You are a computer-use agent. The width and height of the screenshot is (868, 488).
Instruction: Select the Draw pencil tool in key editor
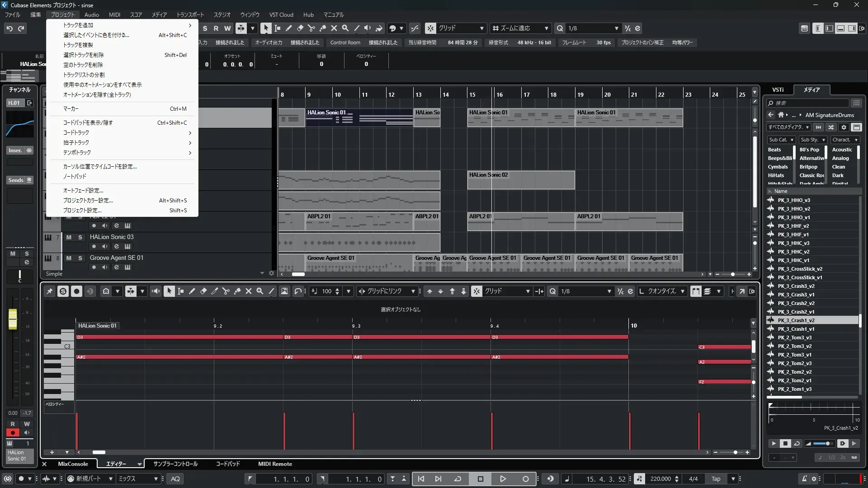coord(192,291)
